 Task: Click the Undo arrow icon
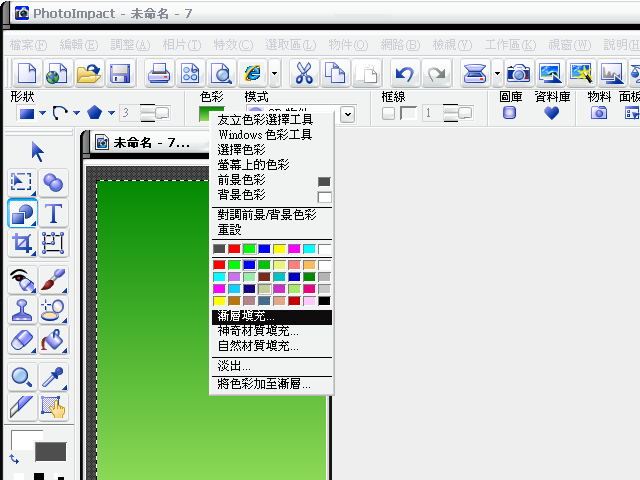pyautogui.click(x=404, y=73)
